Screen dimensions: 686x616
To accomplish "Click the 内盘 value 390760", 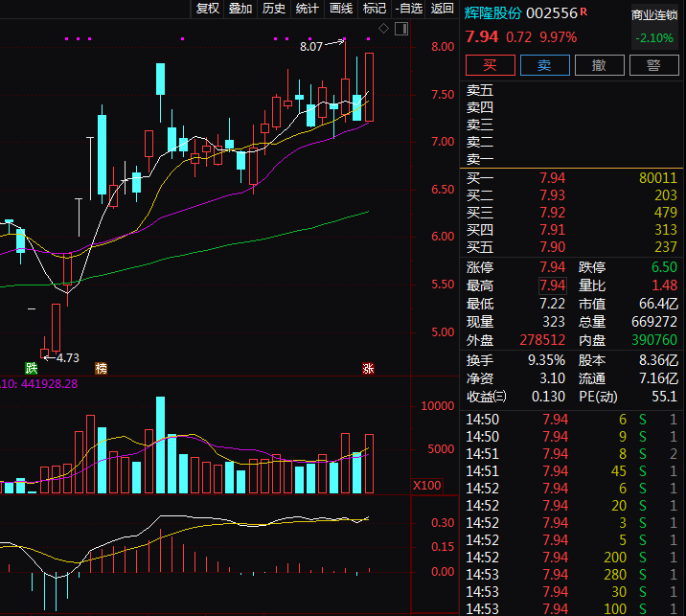I will 654,340.
